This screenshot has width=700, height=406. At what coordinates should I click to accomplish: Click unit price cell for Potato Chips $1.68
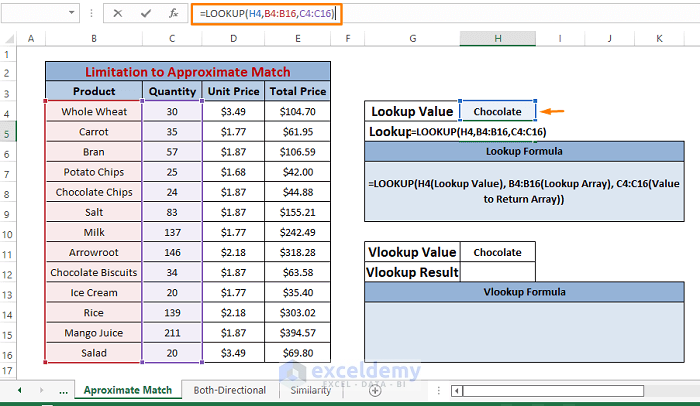pos(233,172)
